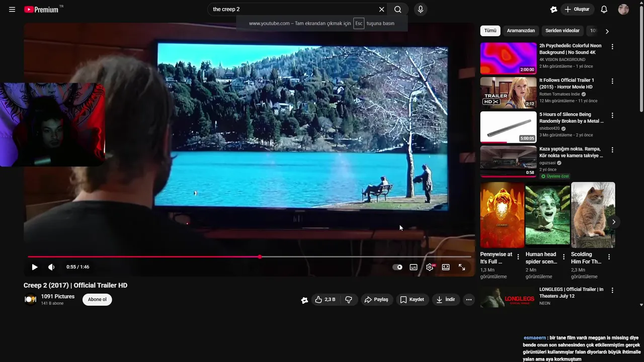This screenshot has height=362, width=644.
Task: Open options for Scolding Him short
Action: click(x=609, y=257)
